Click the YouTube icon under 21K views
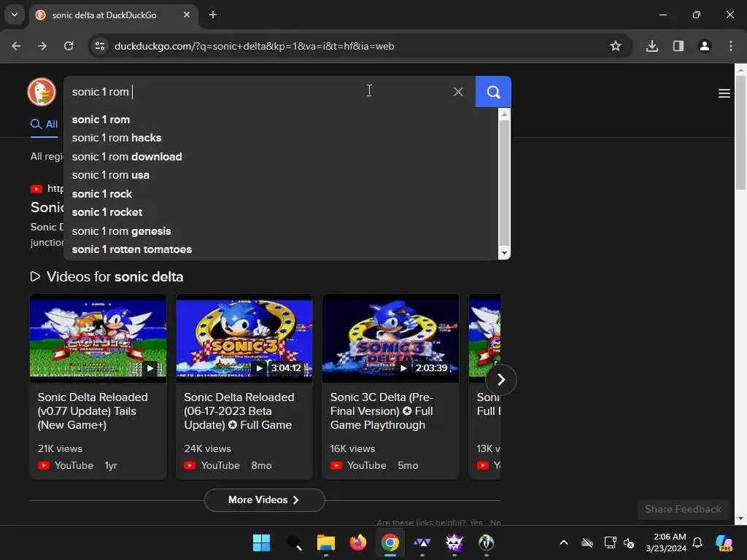The image size is (747, 560). [x=43, y=466]
